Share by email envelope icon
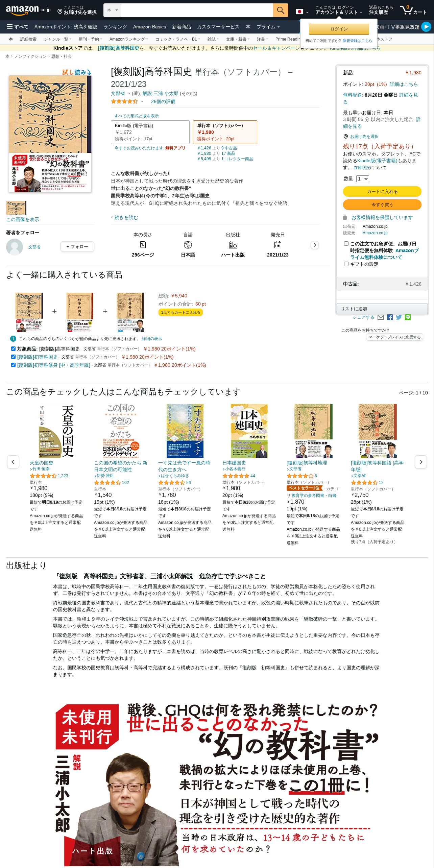The width and height of the screenshot is (434, 868). [381, 317]
